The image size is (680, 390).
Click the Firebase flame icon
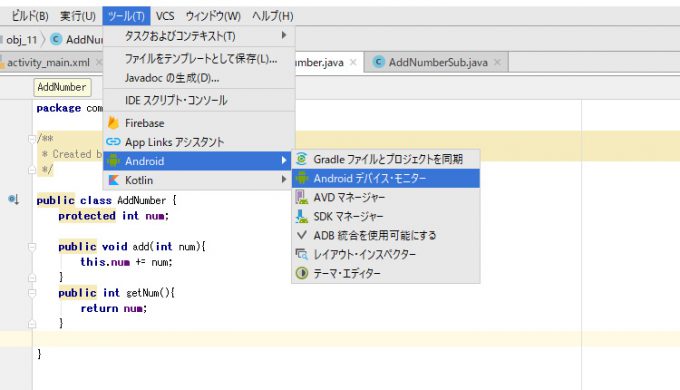pos(113,123)
